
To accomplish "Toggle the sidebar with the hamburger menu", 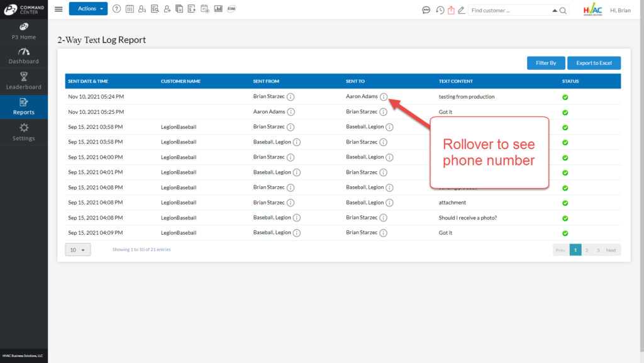I will [x=58, y=9].
